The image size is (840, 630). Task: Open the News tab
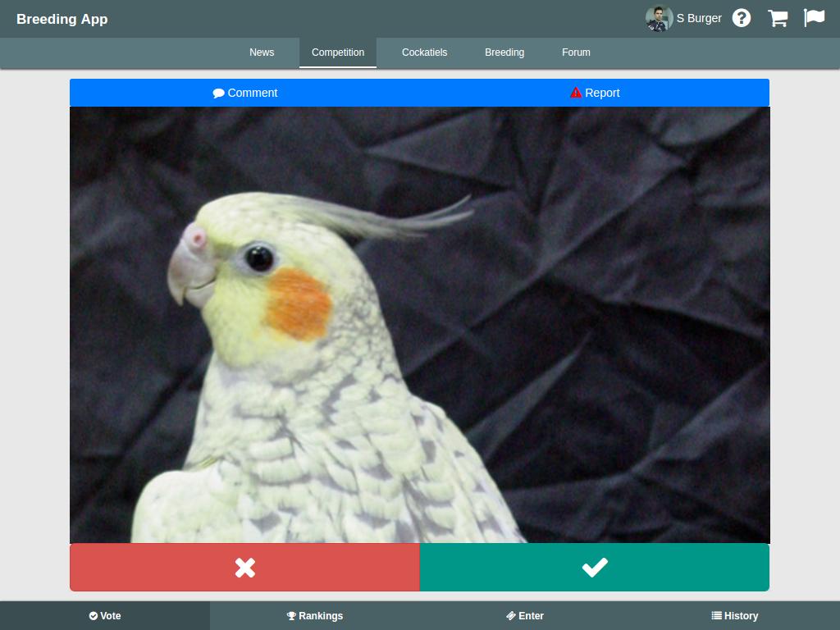point(262,52)
